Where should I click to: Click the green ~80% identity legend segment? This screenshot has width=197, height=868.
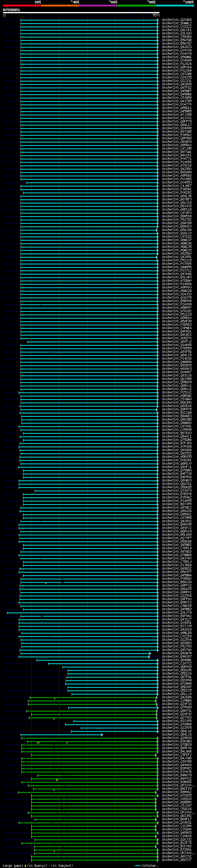[x=137, y=6]
